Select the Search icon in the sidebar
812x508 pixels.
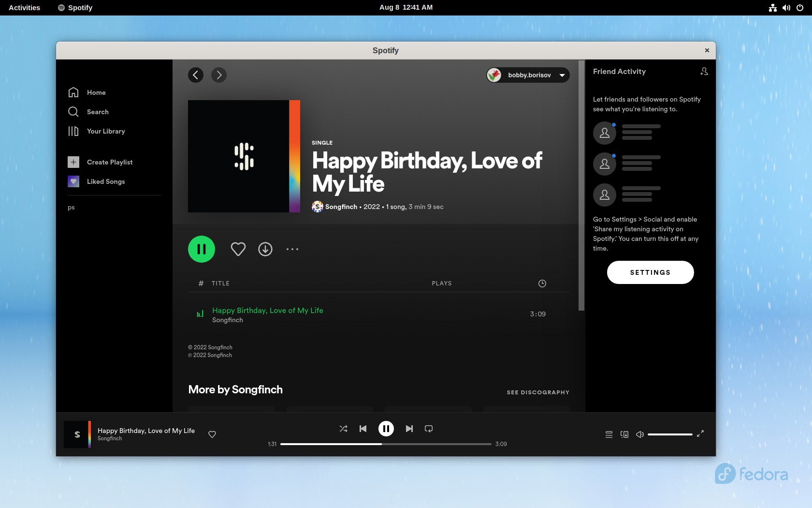click(x=73, y=112)
